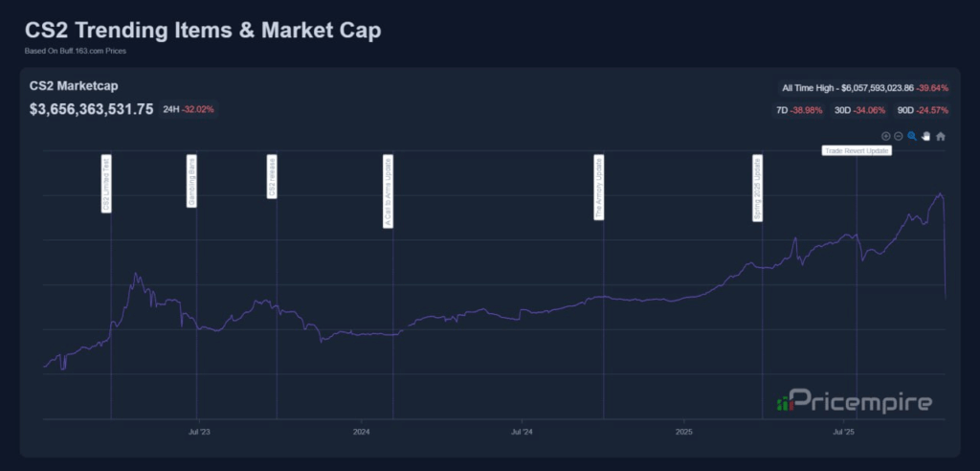Activate the selection zoom magnifier tool

(912, 136)
